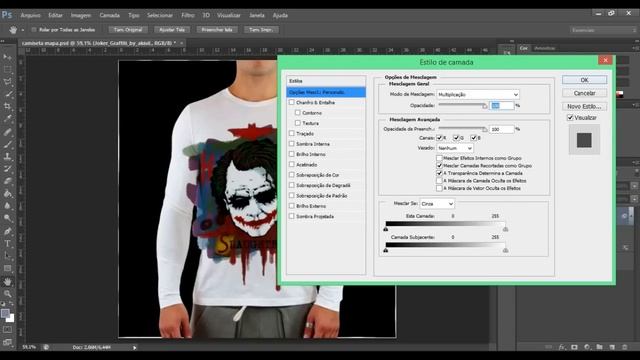Toggle the Visualizar preview checkbox
640x360 pixels.
pyautogui.click(x=570, y=118)
